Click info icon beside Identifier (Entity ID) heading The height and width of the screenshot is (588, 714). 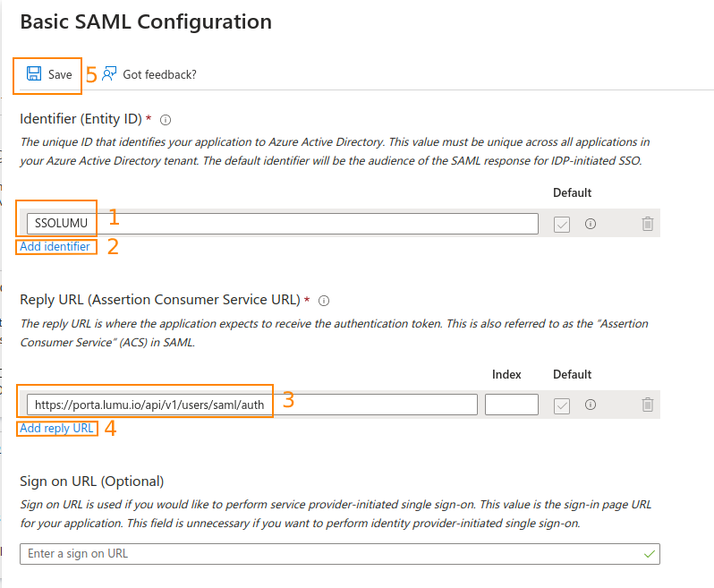166,119
